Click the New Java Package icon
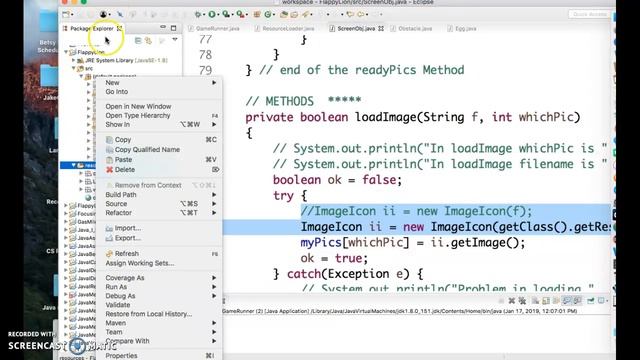 click(257, 14)
